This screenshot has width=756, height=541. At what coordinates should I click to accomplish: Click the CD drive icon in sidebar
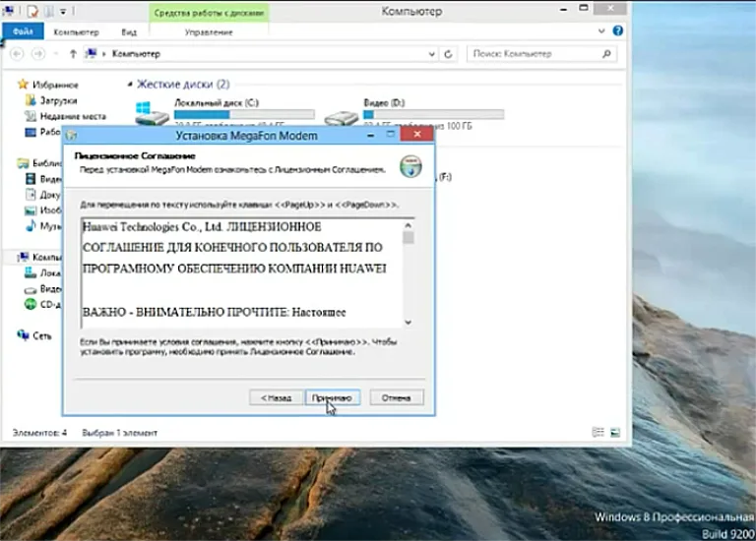31,305
